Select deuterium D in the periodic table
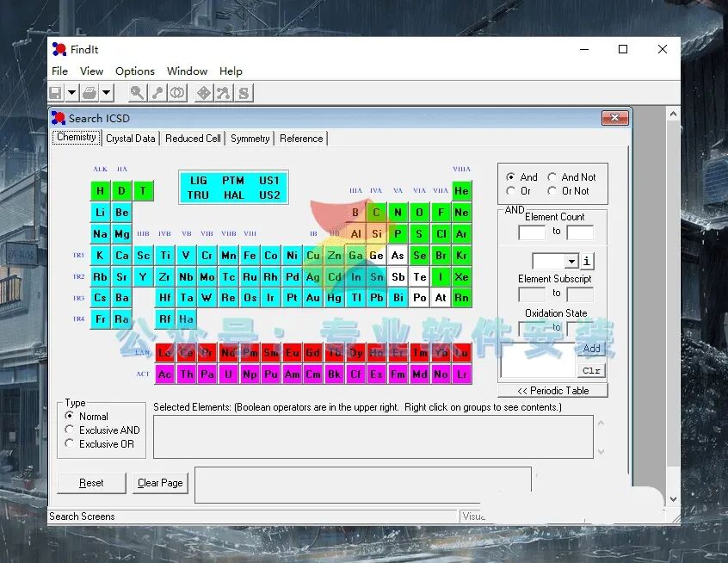This screenshot has height=563, width=728. tap(121, 191)
